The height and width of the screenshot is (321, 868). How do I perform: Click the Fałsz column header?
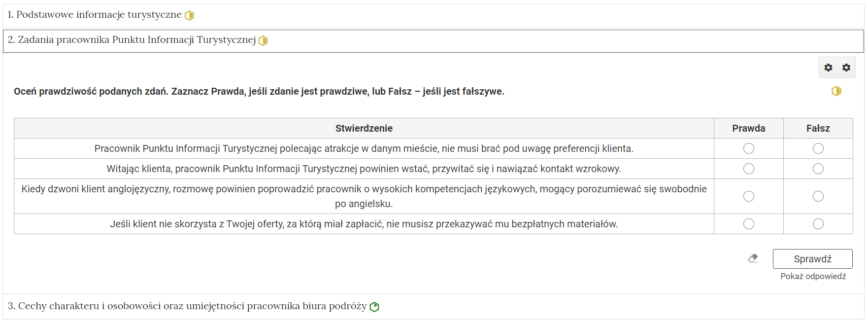[x=818, y=128]
